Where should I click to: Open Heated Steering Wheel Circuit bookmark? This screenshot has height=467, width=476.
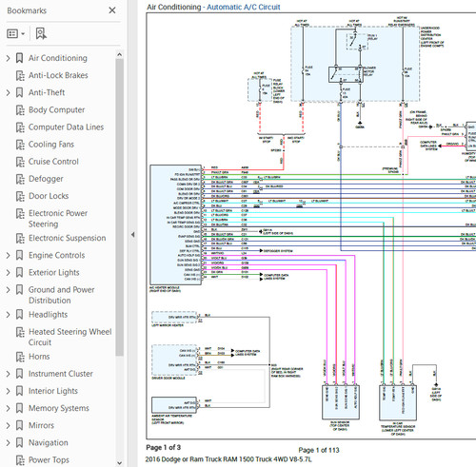[70, 337]
